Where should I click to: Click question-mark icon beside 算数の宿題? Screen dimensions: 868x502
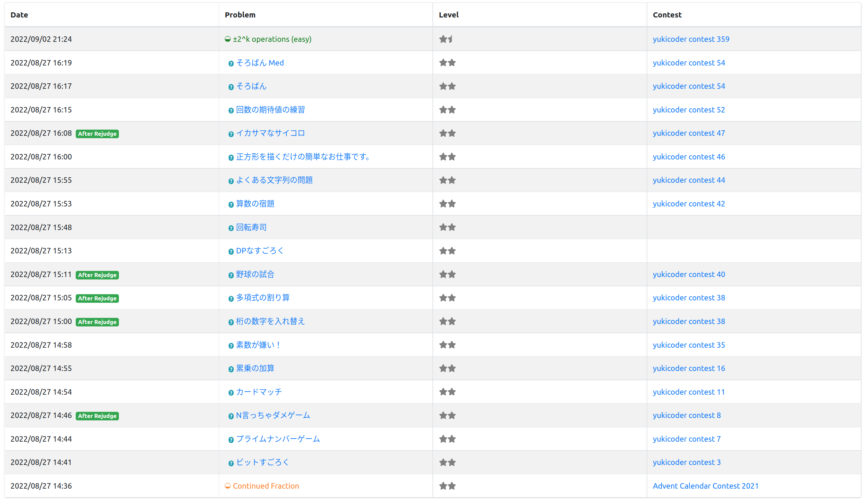[231, 204]
